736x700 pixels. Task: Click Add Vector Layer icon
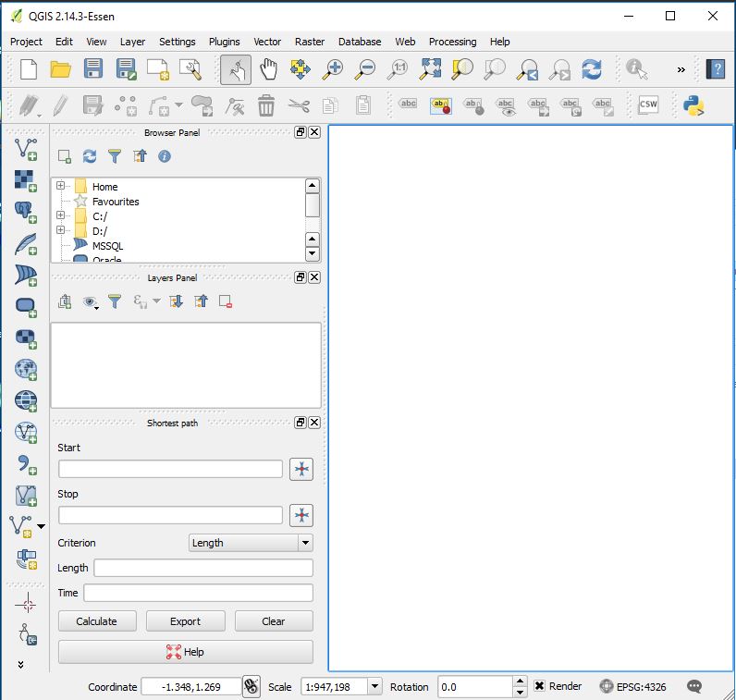click(26, 150)
